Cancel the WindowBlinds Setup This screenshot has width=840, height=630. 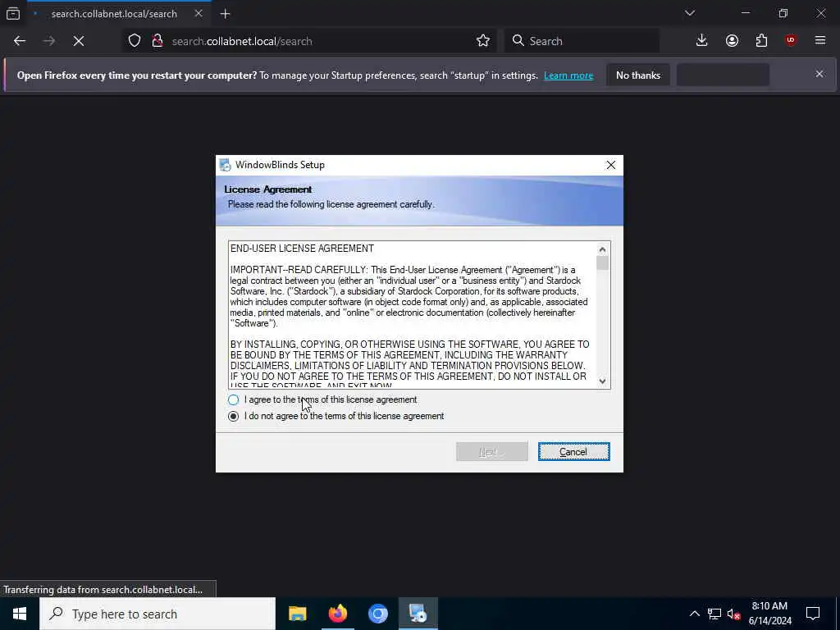coord(573,452)
